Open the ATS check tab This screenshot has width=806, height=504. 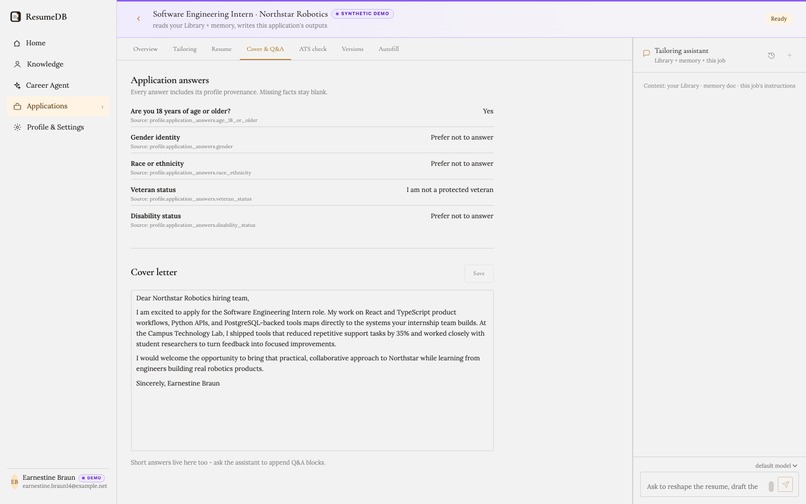coord(313,49)
